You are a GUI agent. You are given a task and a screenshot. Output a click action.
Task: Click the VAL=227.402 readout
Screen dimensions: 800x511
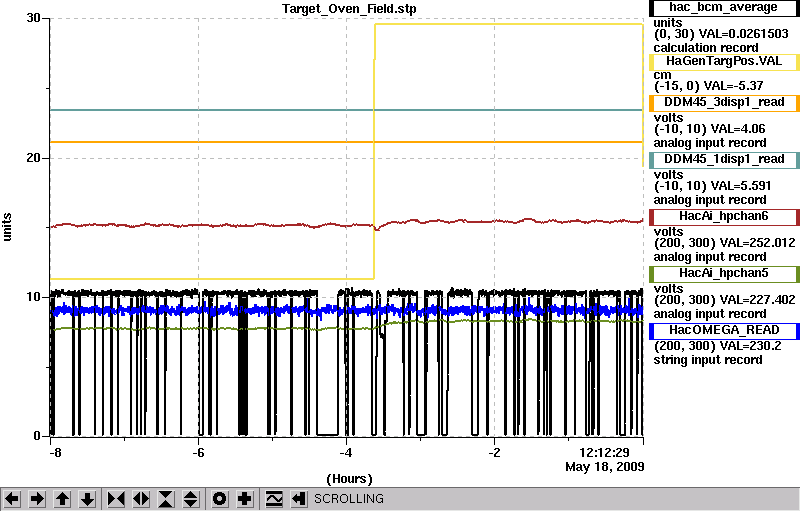[x=758, y=300]
